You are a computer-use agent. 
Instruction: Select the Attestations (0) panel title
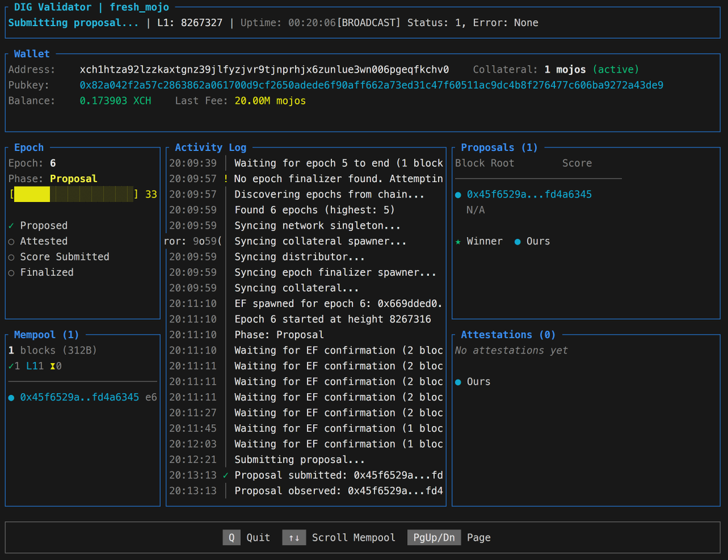(508, 335)
